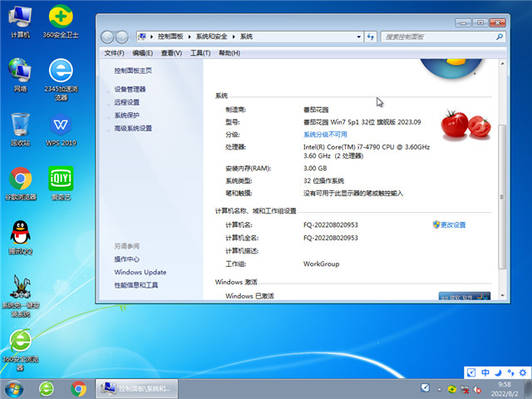This screenshot has width=532, height=399.
Task: Open 设备管理器 link
Action: (x=130, y=89)
